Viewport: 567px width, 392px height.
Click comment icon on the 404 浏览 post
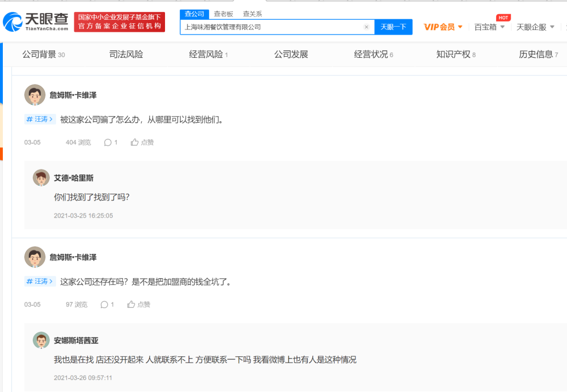108,142
